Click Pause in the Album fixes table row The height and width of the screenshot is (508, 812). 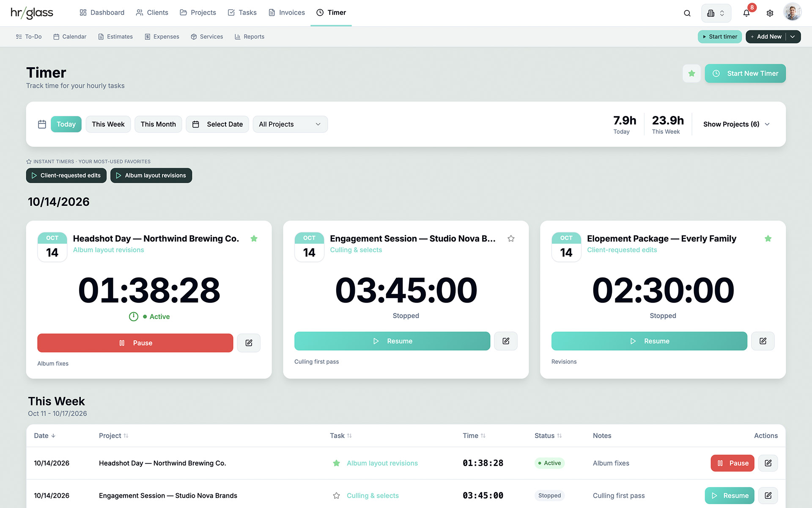tap(732, 463)
